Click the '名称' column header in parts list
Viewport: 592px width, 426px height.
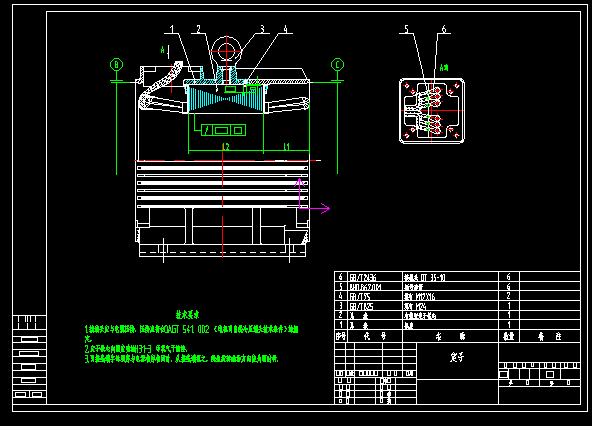click(x=450, y=336)
